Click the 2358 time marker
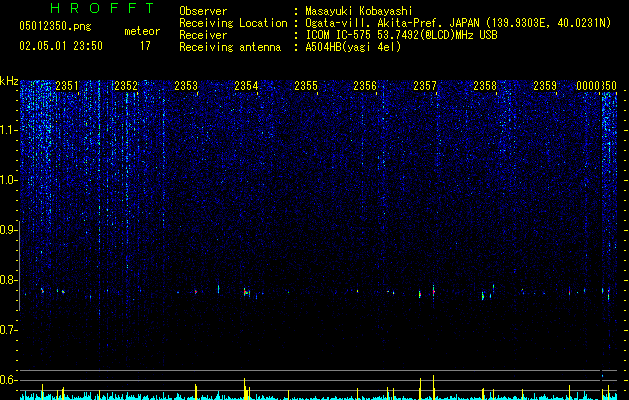629x400 pixels. 485,86
